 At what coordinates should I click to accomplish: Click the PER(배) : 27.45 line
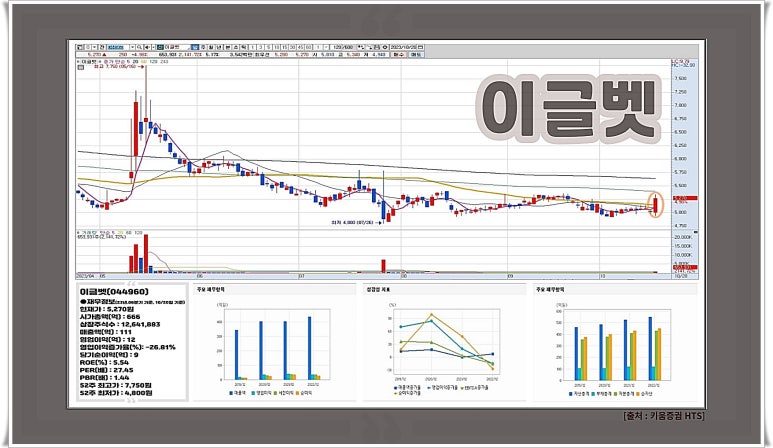click(106, 370)
